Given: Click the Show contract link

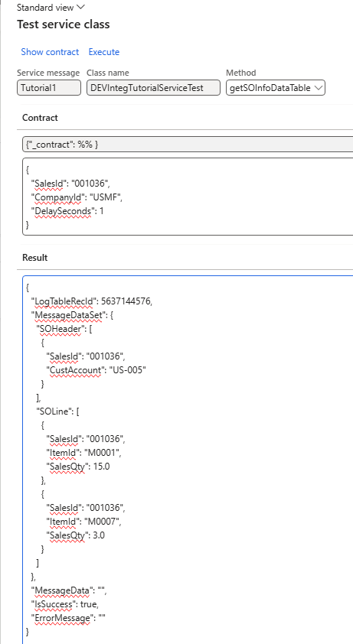Looking at the screenshot, I should 50,52.
